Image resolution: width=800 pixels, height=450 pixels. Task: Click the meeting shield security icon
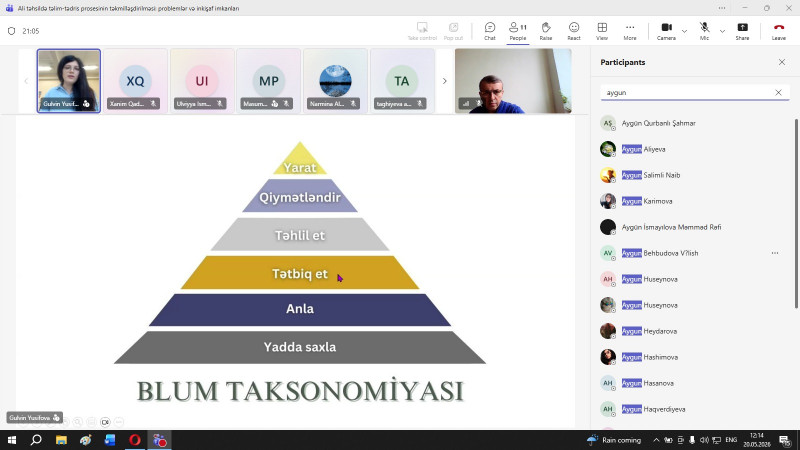[x=11, y=31]
